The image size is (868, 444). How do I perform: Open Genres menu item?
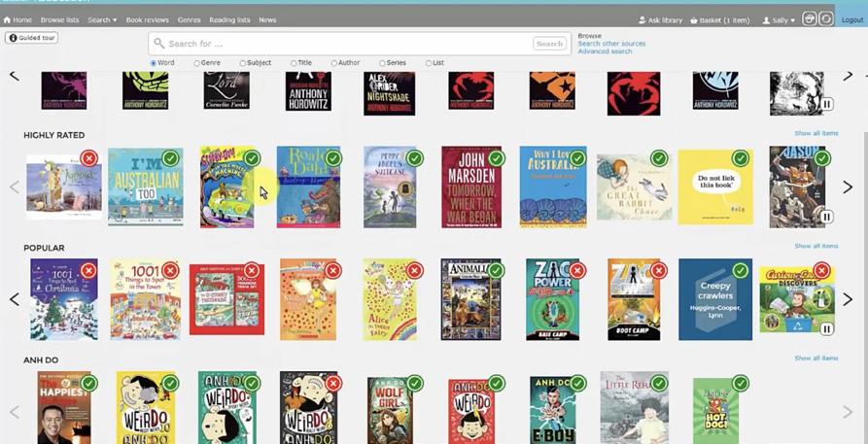[189, 20]
